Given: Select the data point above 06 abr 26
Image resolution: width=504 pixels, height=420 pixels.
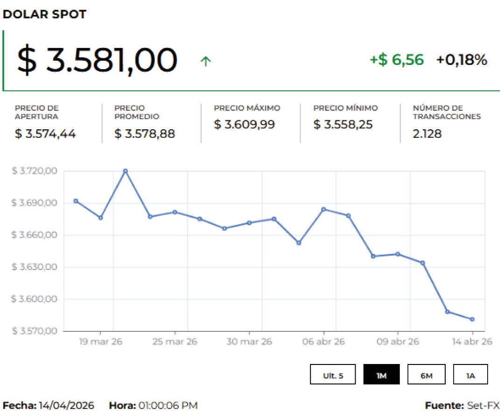Looking at the screenshot, I should [323, 209].
